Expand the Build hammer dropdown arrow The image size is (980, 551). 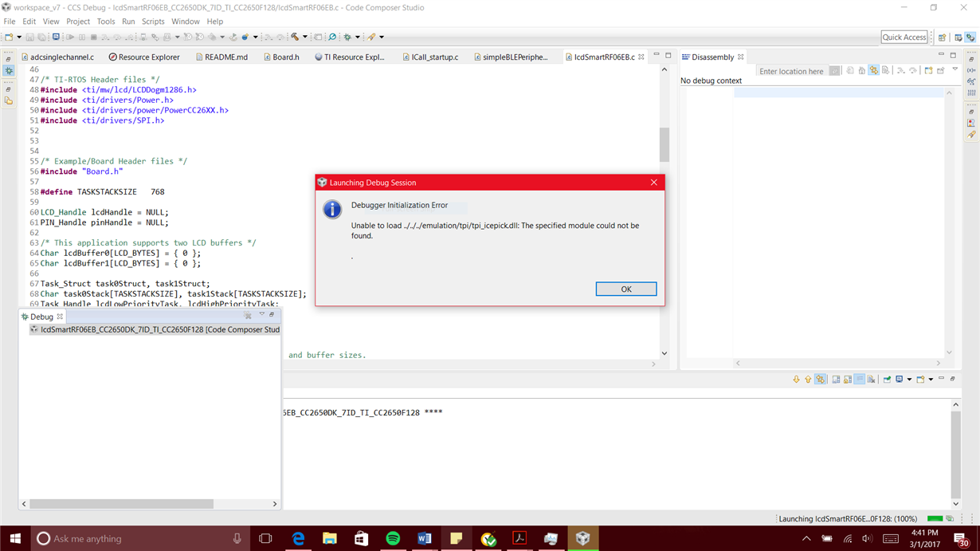coord(304,37)
